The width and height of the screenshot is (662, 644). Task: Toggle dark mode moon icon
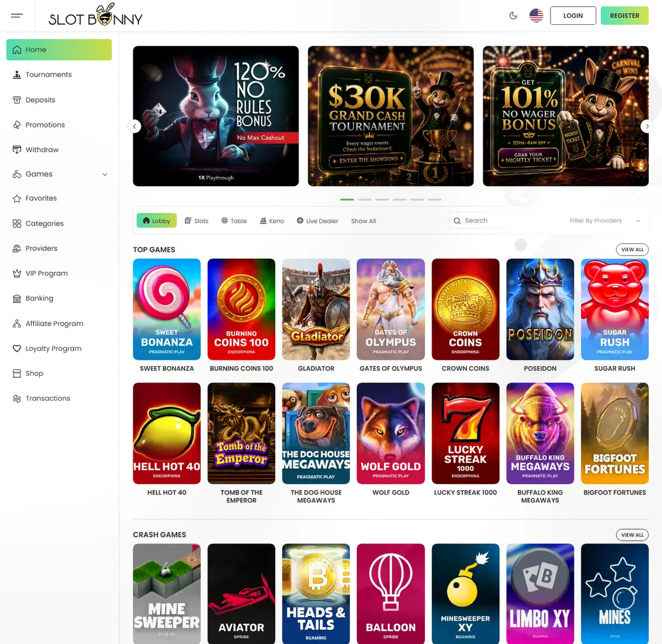[x=514, y=15]
